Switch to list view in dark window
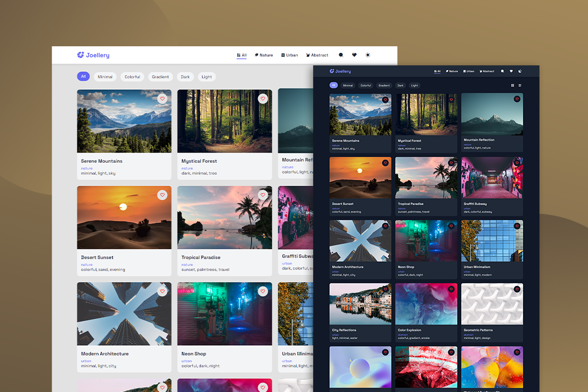 pos(520,85)
